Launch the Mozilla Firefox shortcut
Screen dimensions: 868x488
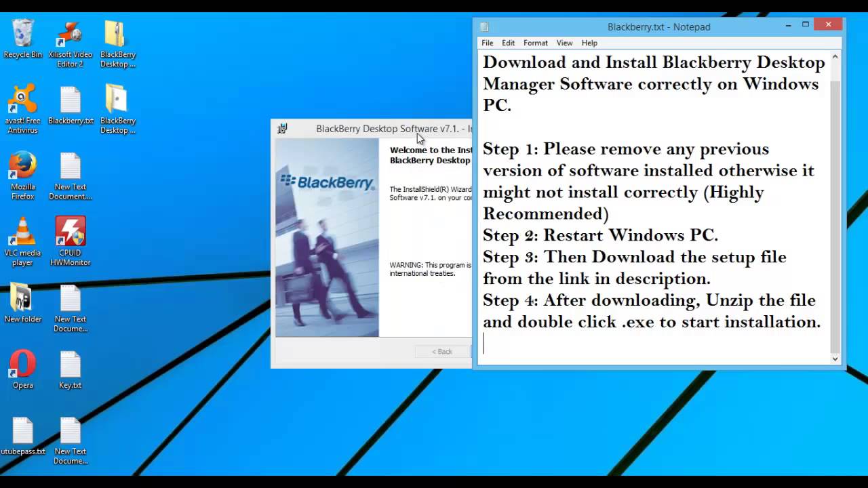[22, 176]
